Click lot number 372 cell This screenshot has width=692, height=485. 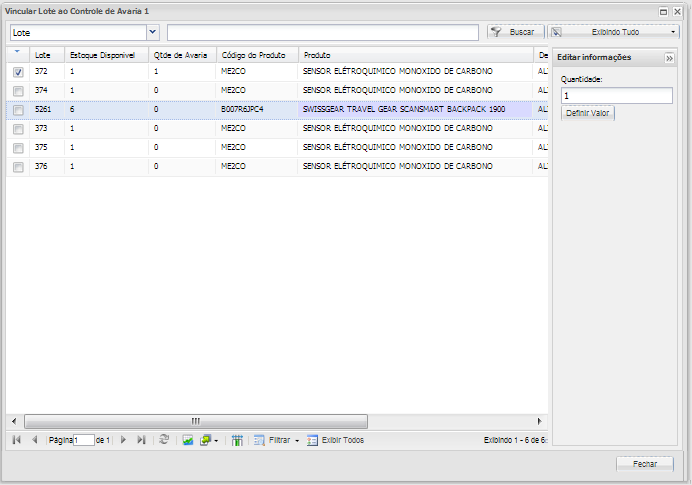(47, 71)
